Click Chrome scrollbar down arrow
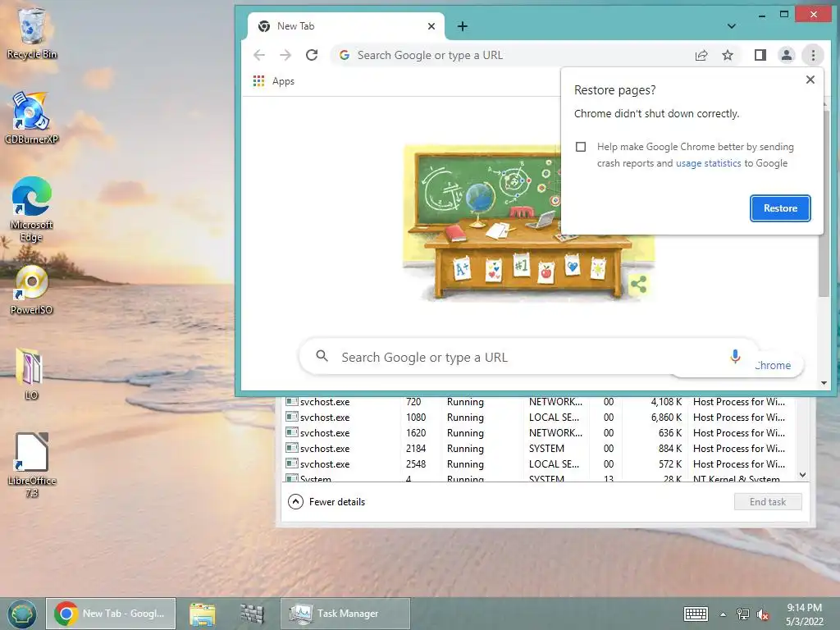Screen dimensions: 840x630 (824, 383)
